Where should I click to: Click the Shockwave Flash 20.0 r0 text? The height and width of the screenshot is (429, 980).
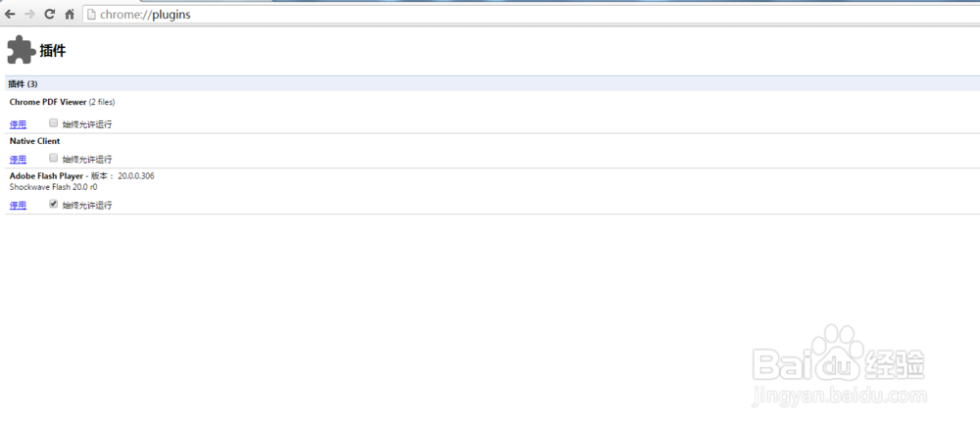pyautogui.click(x=53, y=186)
